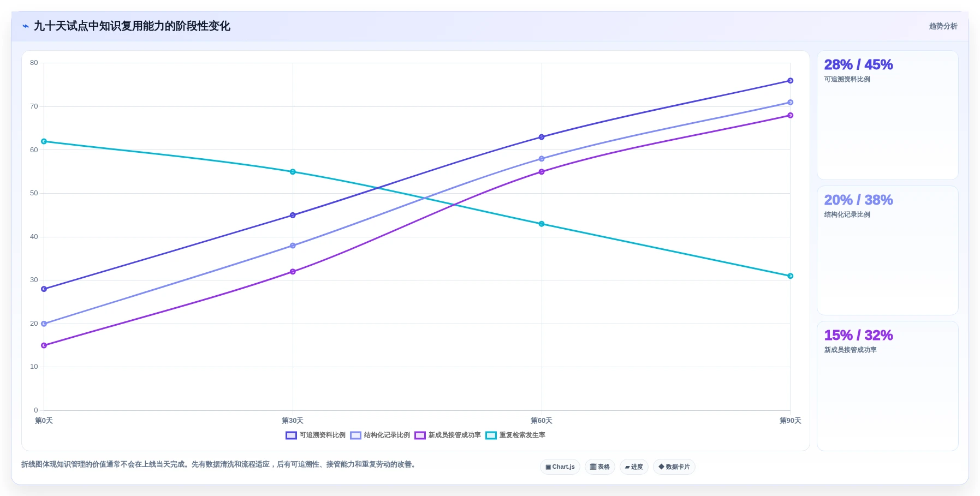The image size is (980, 496).
Task: Click the Chart.js tag
Action: click(560, 467)
